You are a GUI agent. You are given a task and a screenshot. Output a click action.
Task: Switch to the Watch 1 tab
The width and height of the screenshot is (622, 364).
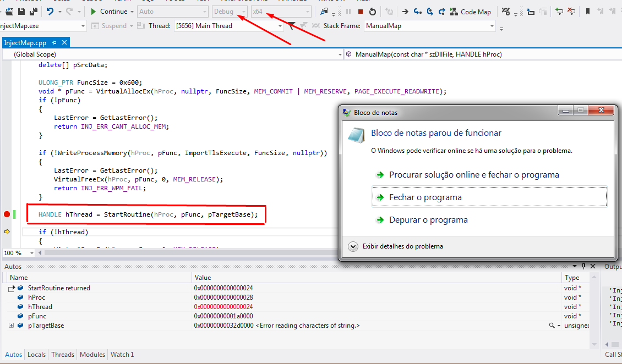122,355
